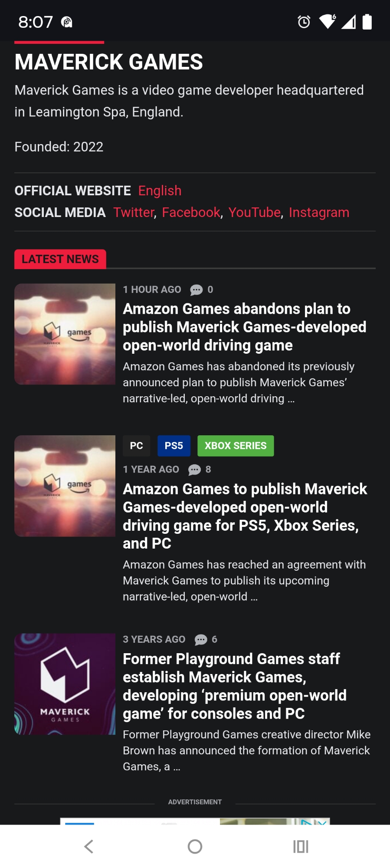The width and height of the screenshot is (390, 868).
Task: Select the Xbox Series platform tag
Action: coord(236,446)
